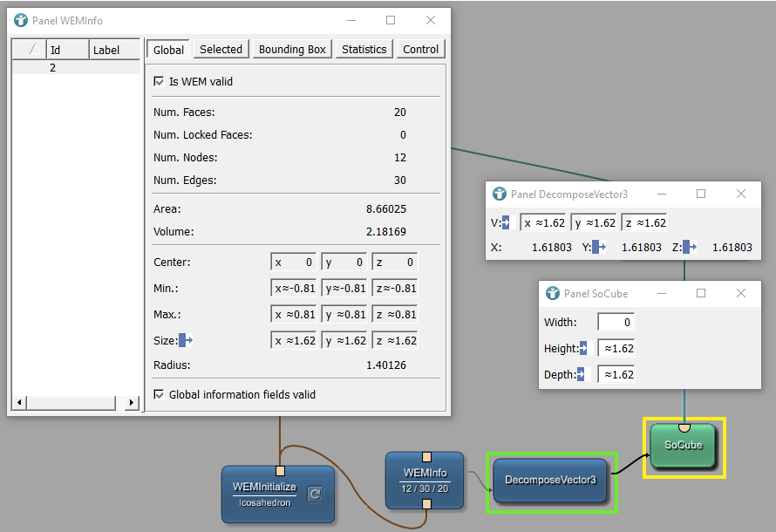776x532 pixels.
Task: Click the Width input field in SoCube
Action: (616, 323)
